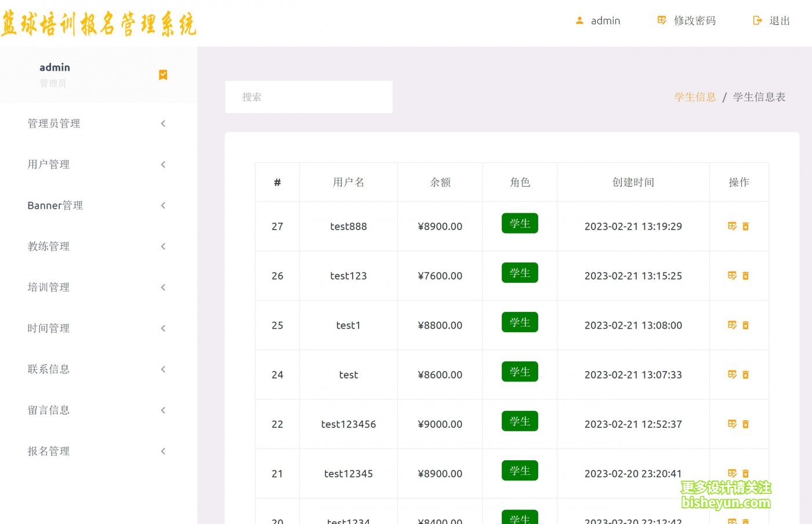Delete the test123 row
Image resolution: width=812 pixels, height=524 pixels.
(745, 276)
